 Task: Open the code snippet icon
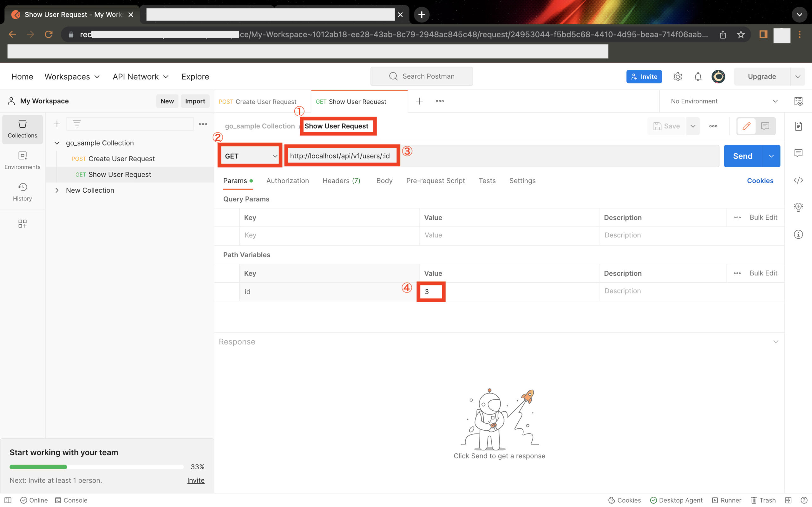(798, 180)
